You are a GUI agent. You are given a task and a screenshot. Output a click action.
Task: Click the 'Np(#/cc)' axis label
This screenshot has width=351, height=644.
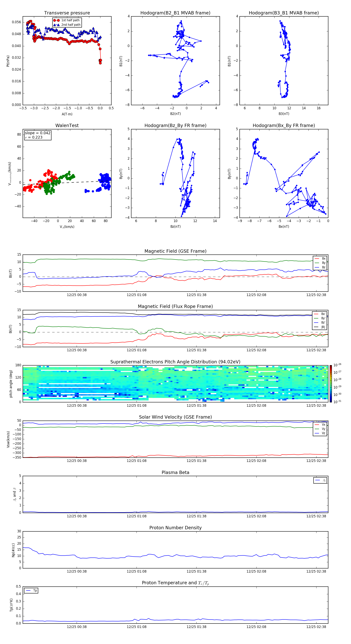pyautogui.click(x=13, y=550)
